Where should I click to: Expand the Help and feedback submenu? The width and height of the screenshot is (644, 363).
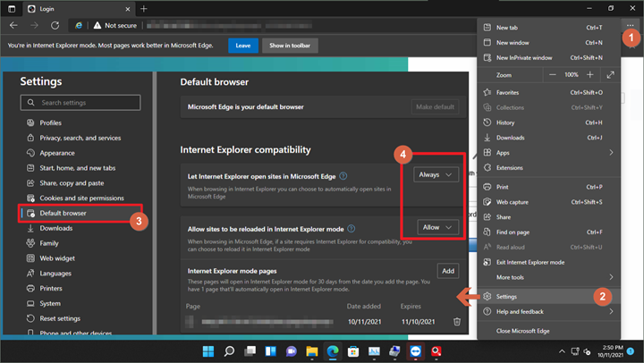tap(611, 312)
